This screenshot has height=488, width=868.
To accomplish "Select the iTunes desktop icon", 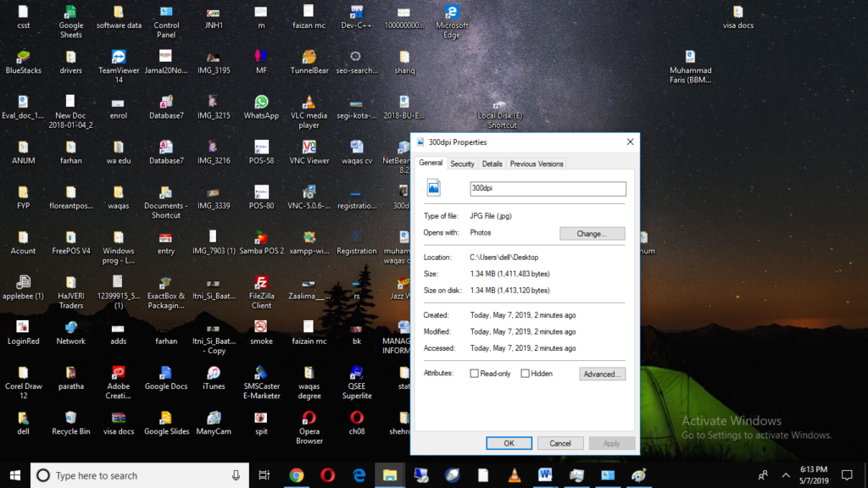I will point(214,378).
